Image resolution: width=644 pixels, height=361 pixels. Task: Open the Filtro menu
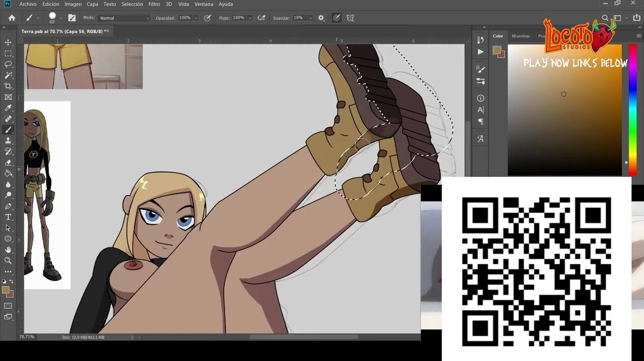[154, 4]
